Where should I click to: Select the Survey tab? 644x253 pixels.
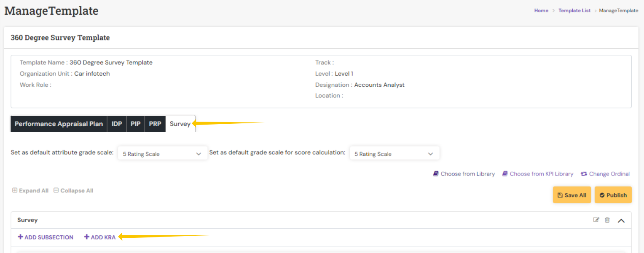[x=180, y=124]
